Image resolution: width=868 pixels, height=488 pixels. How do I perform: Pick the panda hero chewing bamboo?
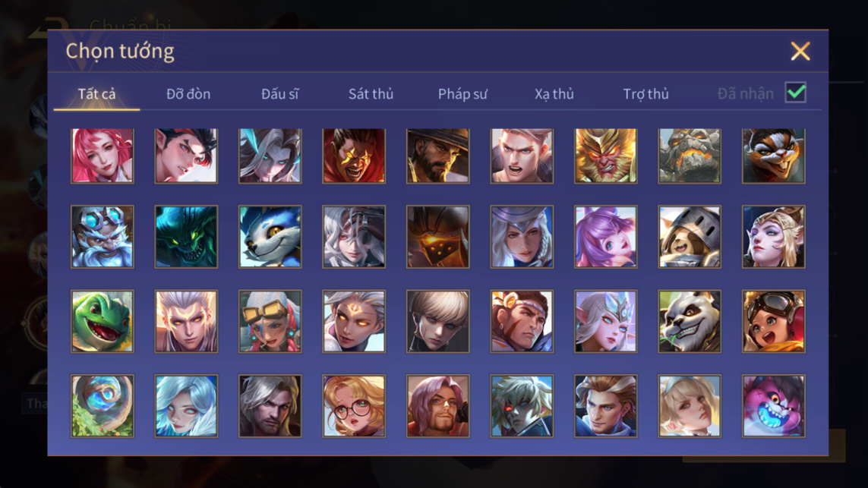click(x=690, y=321)
